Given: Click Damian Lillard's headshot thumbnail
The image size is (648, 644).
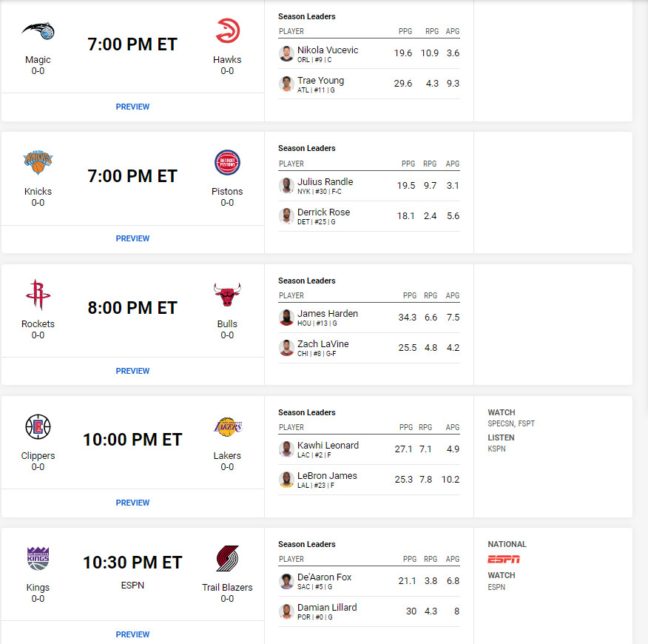Looking at the screenshot, I should click(286, 611).
